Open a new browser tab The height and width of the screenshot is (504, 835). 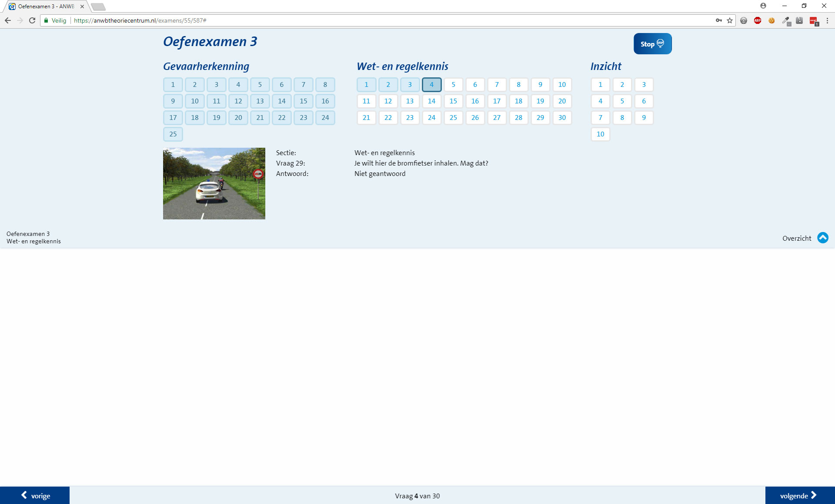[98, 7]
